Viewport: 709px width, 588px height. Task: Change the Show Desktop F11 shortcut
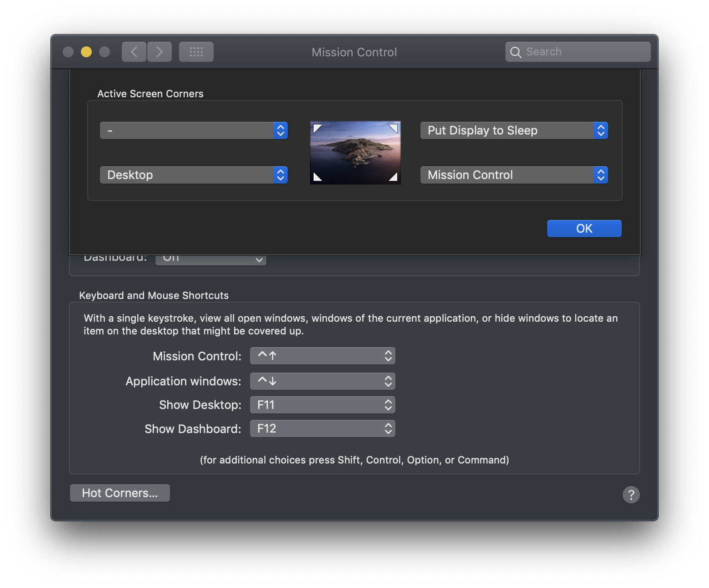click(322, 405)
